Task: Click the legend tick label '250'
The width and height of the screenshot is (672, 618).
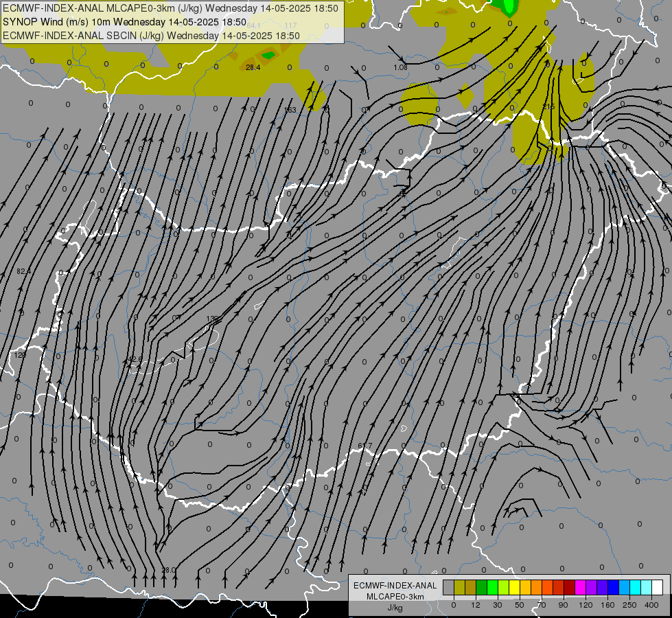Action: click(629, 605)
